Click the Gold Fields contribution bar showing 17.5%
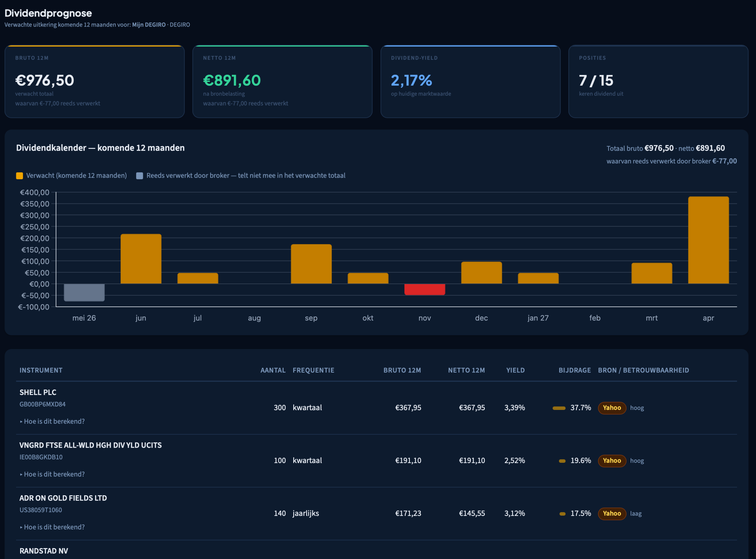756x559 pixels. (563, 514)
